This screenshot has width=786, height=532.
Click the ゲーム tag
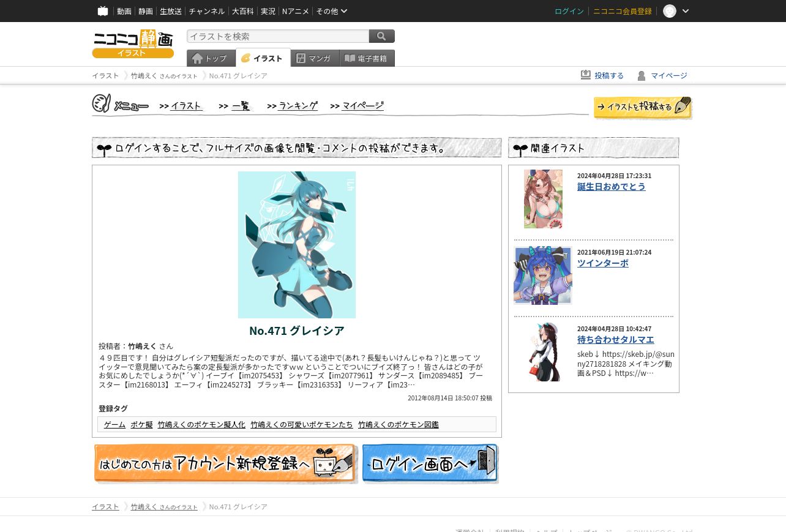click(x=114, y=425)
